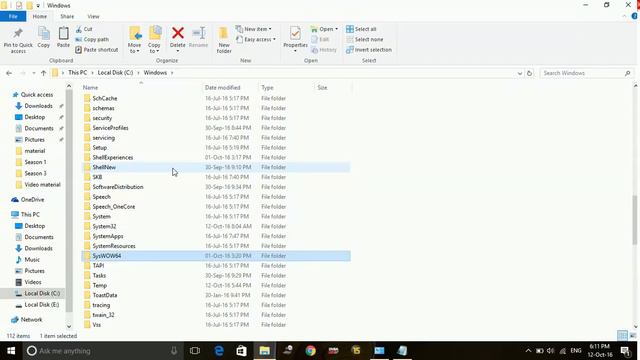
Task: Open Network in navigation pane
Action: (31, 320)
